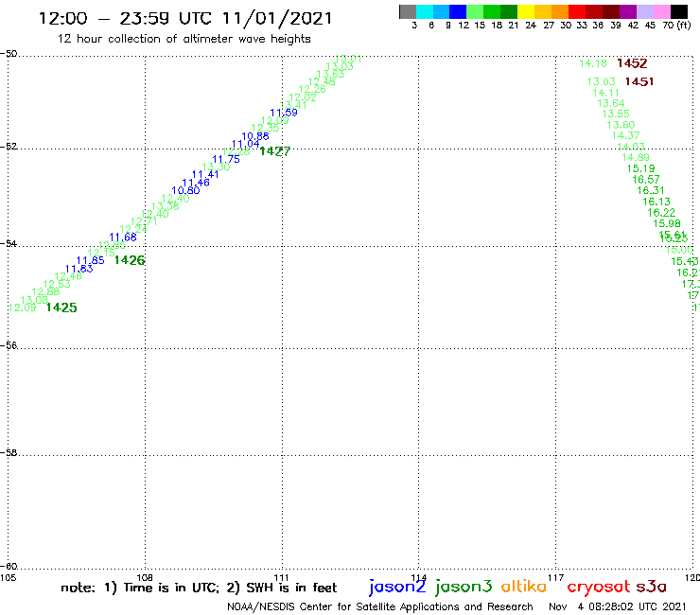
Task: Click the wave height value '14.11'
Action: tap(605, 93)
